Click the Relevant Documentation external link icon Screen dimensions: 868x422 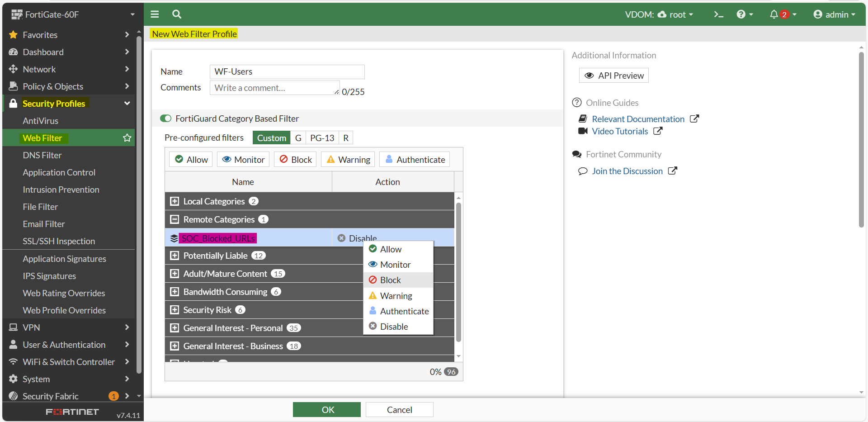tap(694, 119)
